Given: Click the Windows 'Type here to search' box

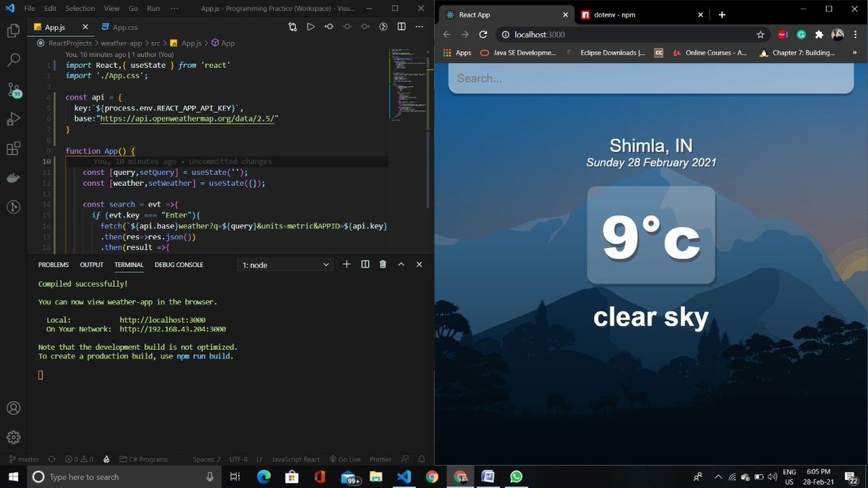Looking at the screenshot, I should pyautogui.click(x=124, y=476).
